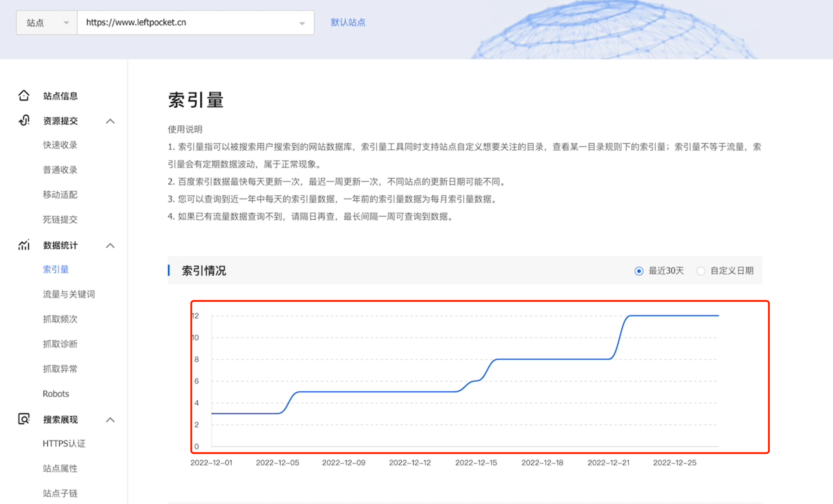Viewport: 833px width, 504px height.
Task: Open 快速收录 in the sidebar
Action: (60, 145)
